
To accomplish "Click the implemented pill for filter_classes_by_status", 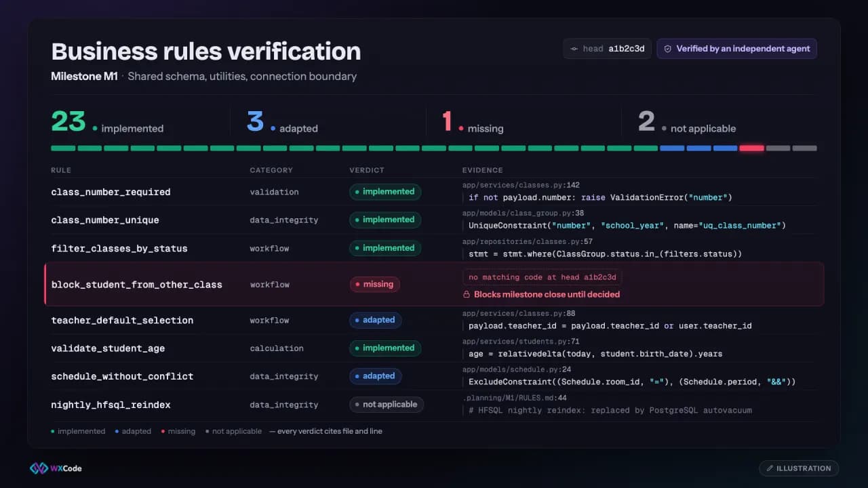I will [385, 248].
